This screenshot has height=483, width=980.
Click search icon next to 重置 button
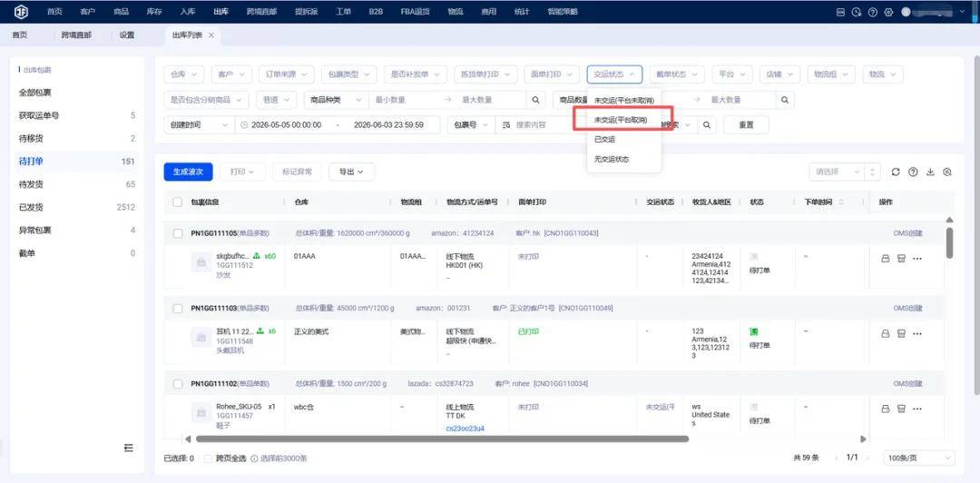[706, 124]
